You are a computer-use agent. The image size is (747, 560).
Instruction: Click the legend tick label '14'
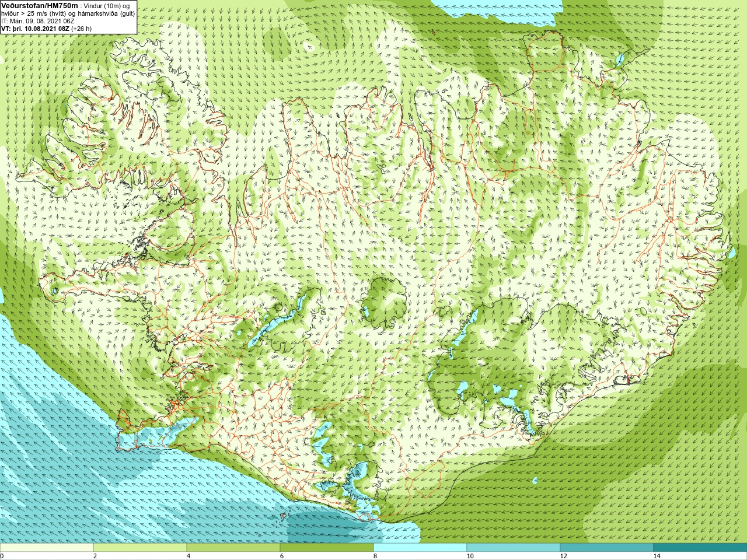pos(657,556)
